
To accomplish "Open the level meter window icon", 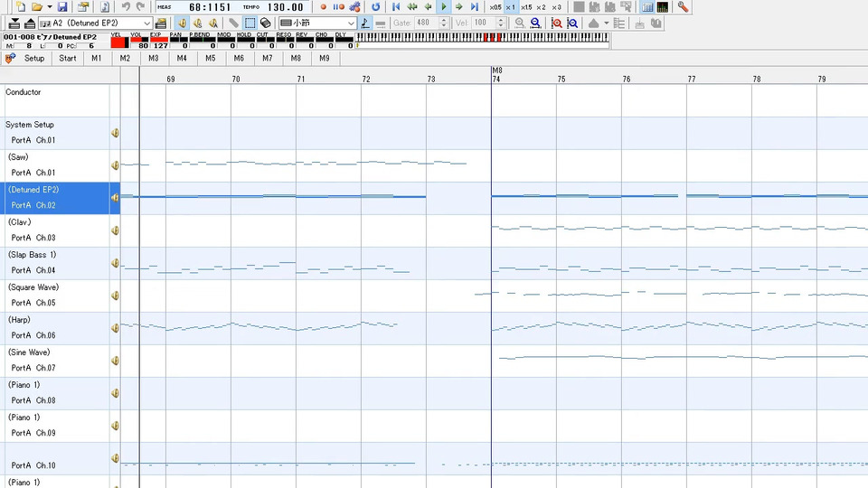I will pyautogui.click(x=662, y=7).
